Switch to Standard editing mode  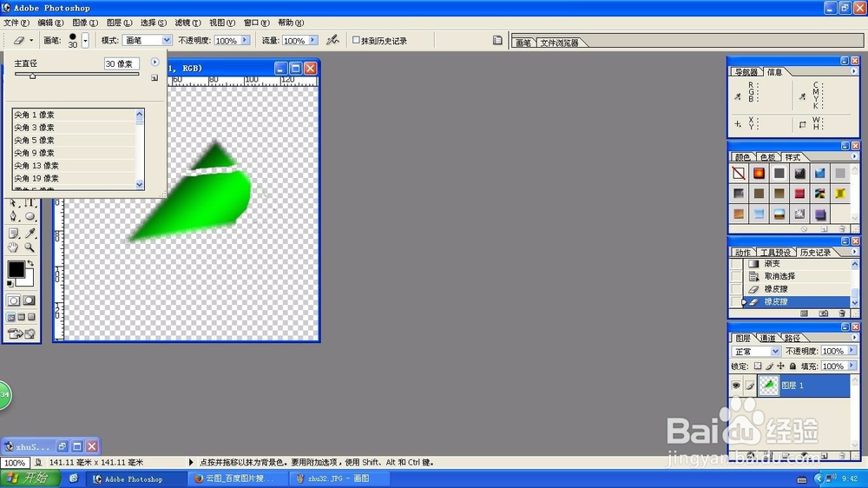coord(13,300)
